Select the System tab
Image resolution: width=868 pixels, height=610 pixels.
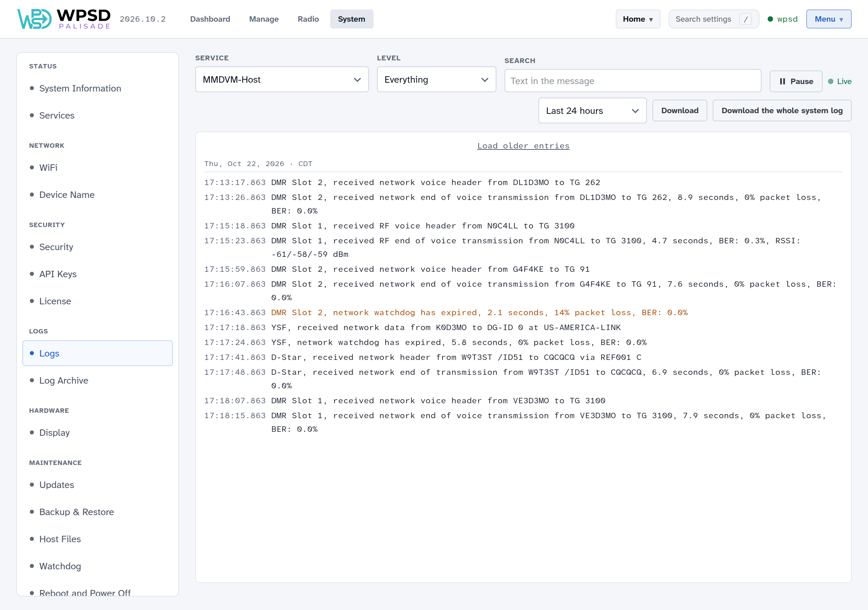(352, 19)
